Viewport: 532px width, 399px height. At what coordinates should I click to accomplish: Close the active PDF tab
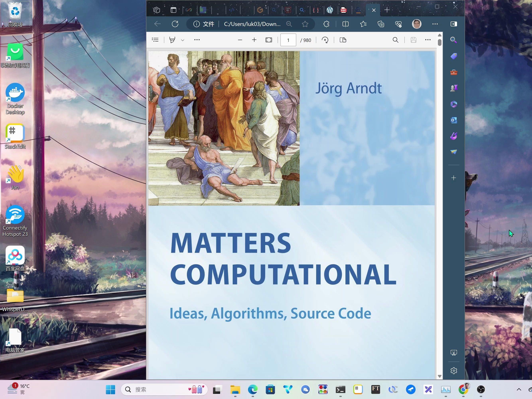374,10
